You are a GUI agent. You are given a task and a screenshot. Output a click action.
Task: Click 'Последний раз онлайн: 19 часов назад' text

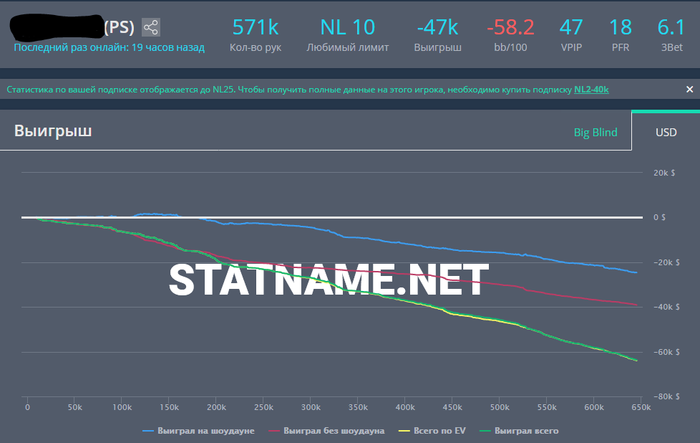point(109,47)
